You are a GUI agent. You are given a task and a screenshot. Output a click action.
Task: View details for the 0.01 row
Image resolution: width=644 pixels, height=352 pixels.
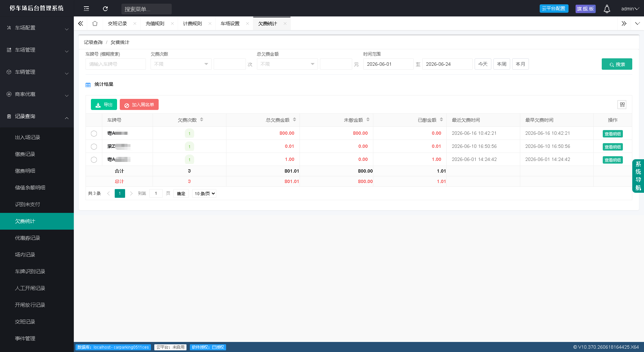click(613, 147)
